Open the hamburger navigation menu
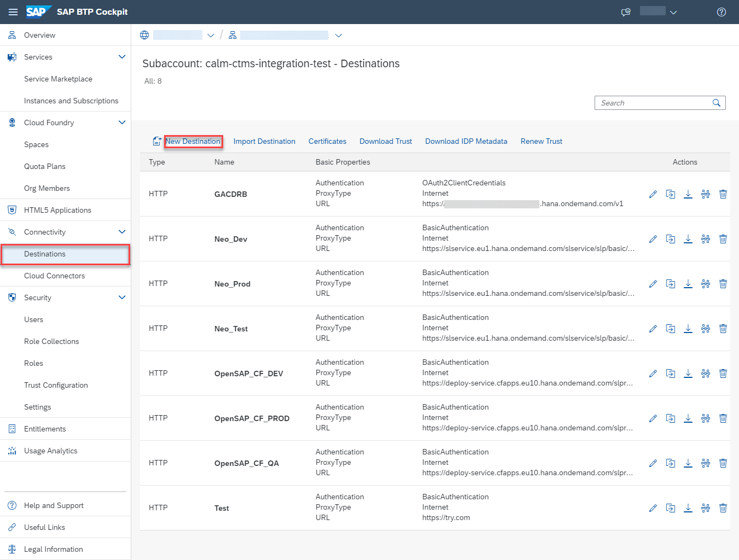This screenshot has height=560, width=739. click(x=13, y=12)
